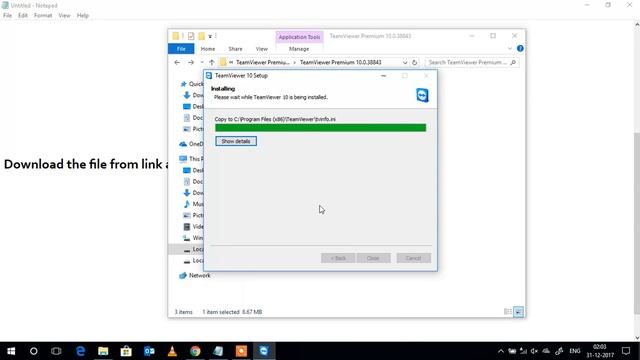Open Customize Quick Access Toolbar dropdown
This screenshot has width=640, height=360.
click(x=210, y=36)
